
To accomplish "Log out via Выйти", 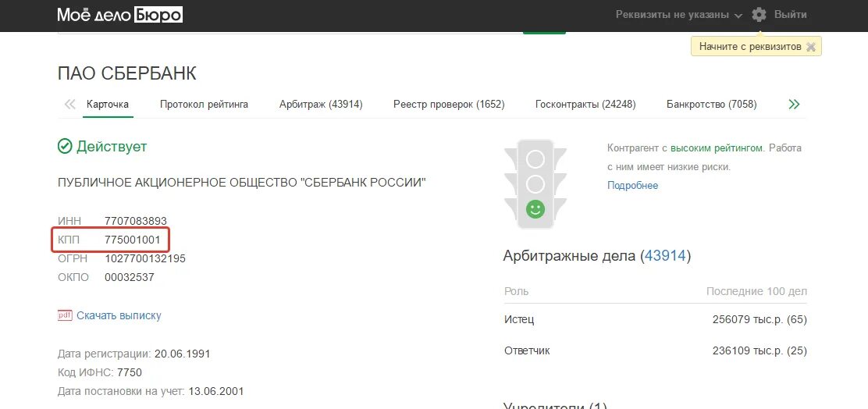I will pos(791,15).
